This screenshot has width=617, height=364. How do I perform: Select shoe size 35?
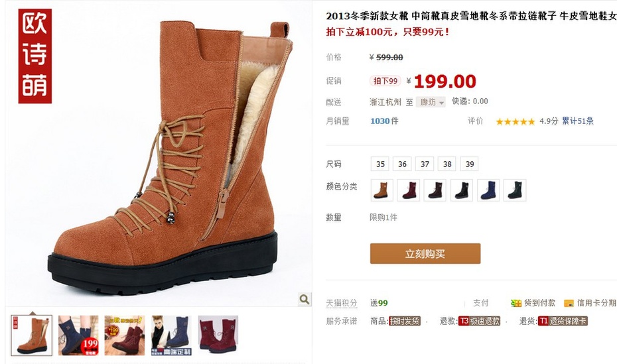tap(380, 164)
